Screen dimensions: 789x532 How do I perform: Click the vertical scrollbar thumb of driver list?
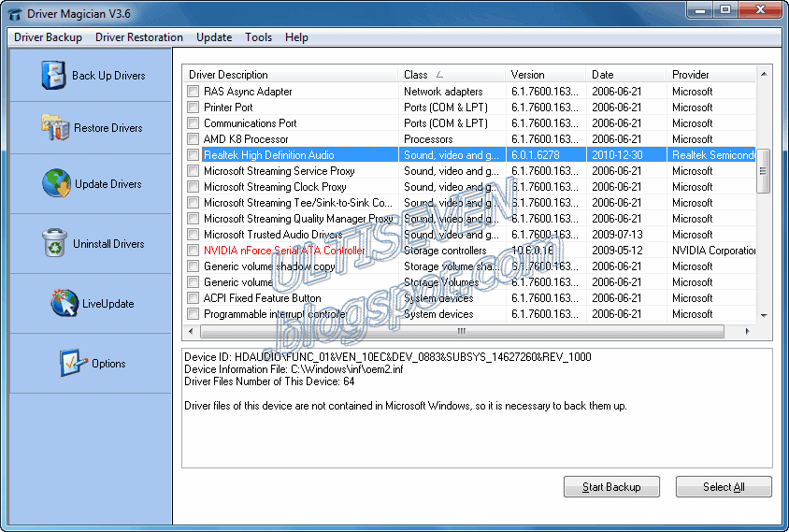click(x=763, y=170)
